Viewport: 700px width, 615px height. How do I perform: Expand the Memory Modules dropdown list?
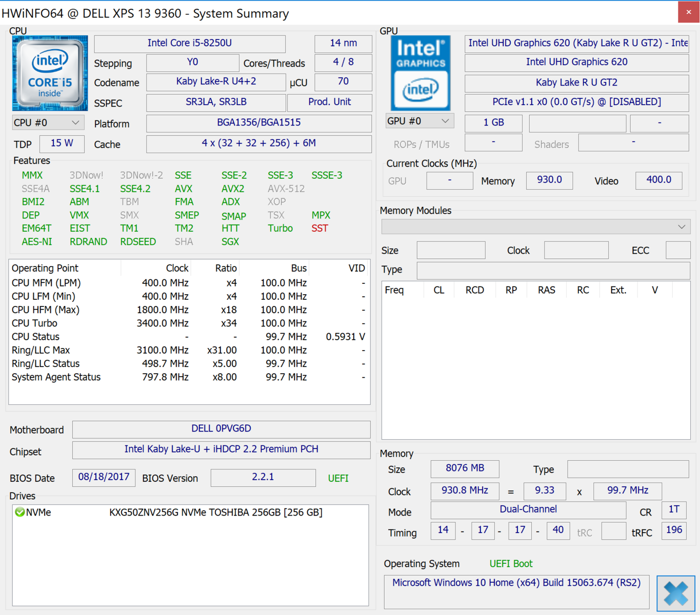(x=536, y=227)
